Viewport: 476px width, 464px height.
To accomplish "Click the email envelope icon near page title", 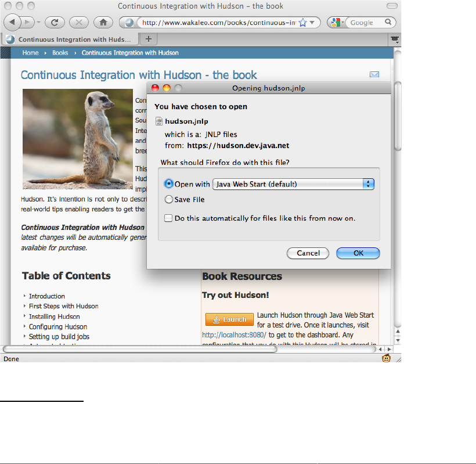I will point(374,74).
